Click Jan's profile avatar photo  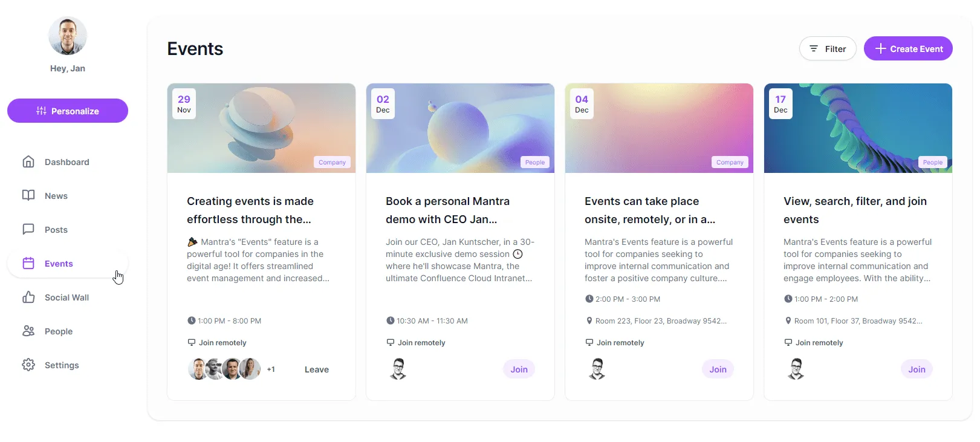(68, 36)
